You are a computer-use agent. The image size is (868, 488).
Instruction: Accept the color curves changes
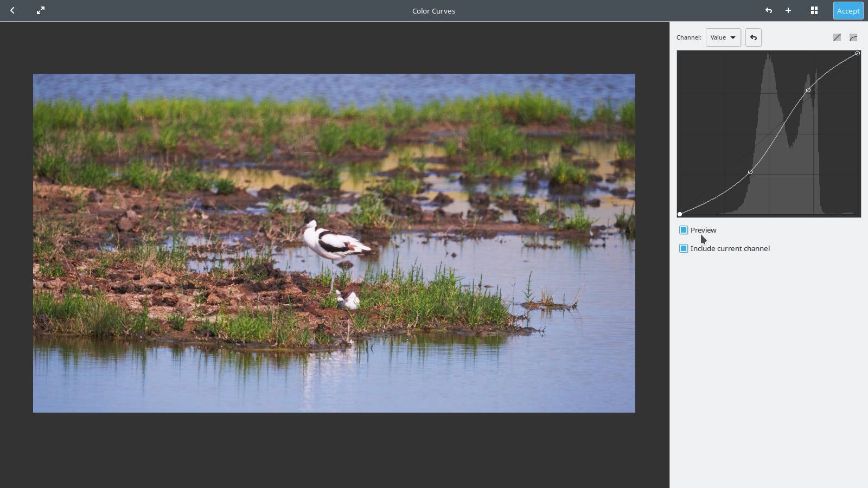tap(848, 11)
